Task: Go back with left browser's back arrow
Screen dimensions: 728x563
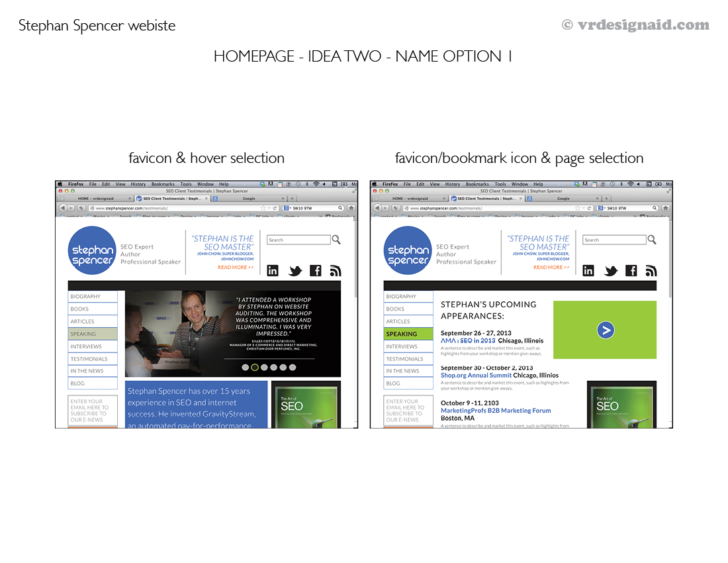Action: (63, 208)
